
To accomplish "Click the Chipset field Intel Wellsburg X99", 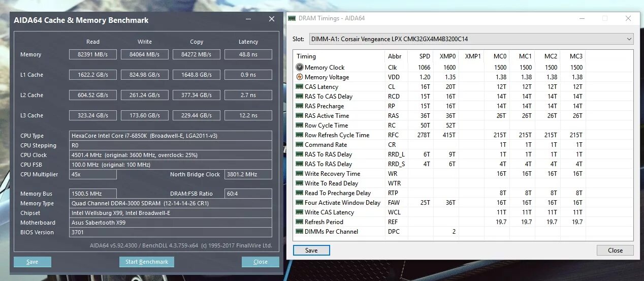I will click(x=171, y=213).
